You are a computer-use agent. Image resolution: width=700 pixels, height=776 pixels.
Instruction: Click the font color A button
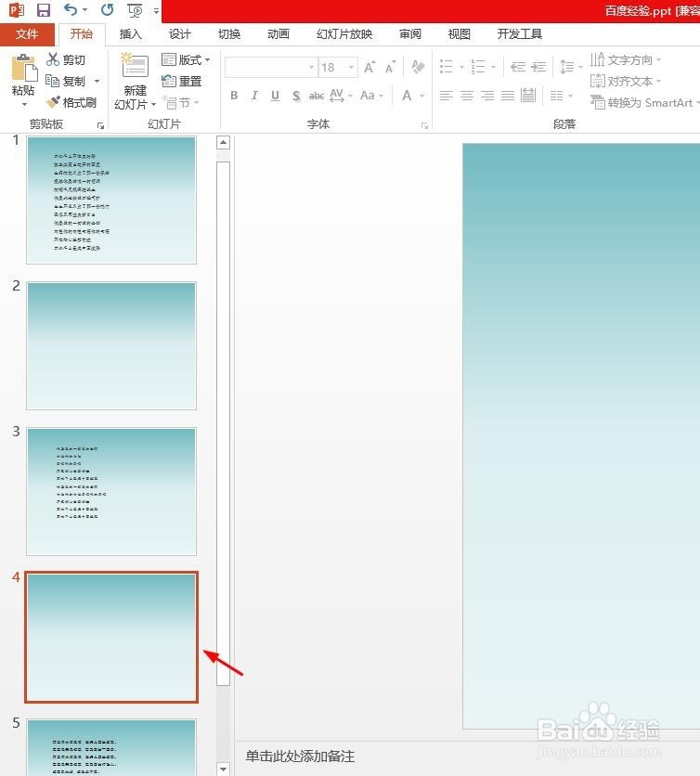(x=407, y=96)
